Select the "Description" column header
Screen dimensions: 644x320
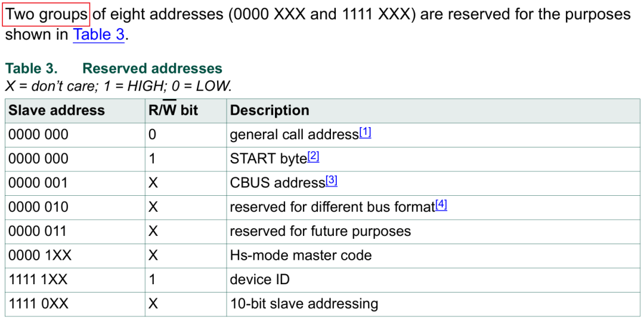click(270, 110)
